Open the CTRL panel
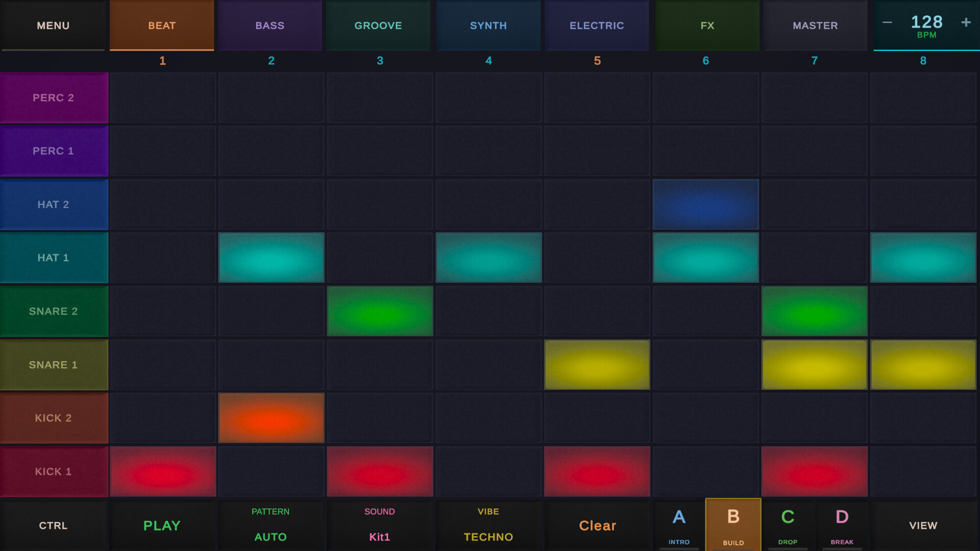Screen dimensions: 980x551 (x=53, y=525)
